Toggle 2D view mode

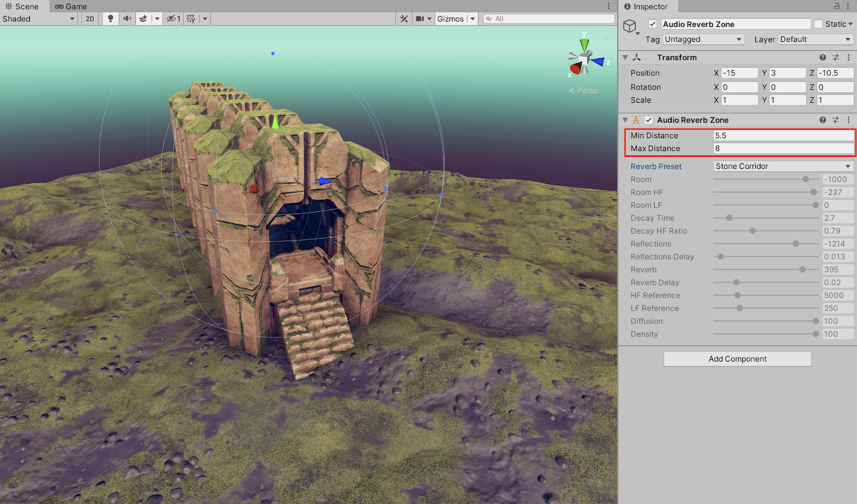pyautogui.click(x=90, y=19)
